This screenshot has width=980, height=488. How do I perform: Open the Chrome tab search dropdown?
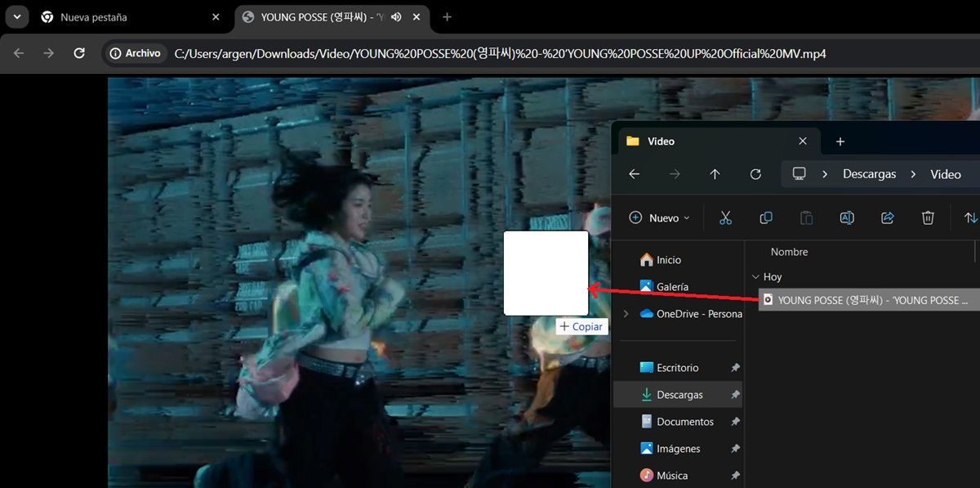tap(16, 16)
